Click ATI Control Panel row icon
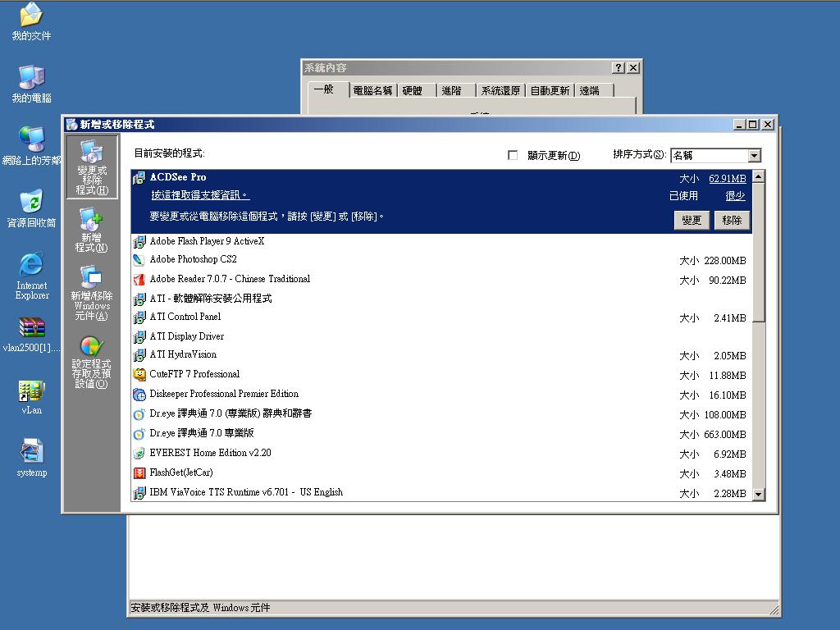Screen dimensions: 840x630 coord(139,317)
